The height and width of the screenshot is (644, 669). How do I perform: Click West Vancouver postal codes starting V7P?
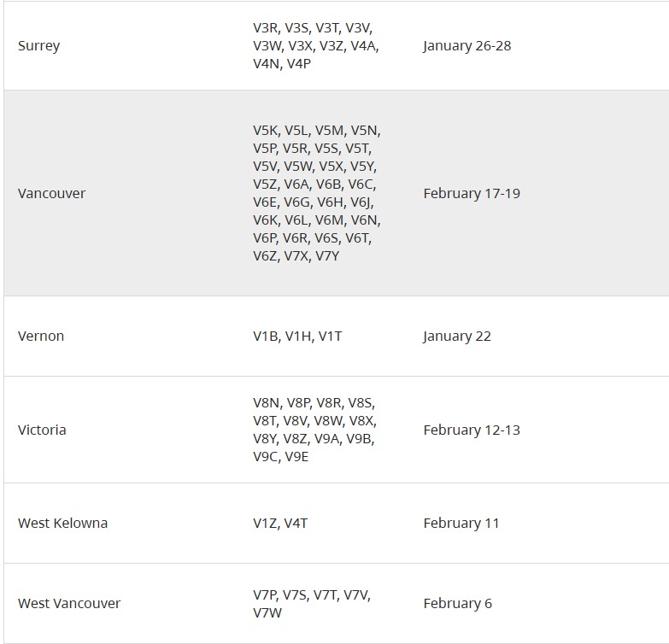(311, 595)
